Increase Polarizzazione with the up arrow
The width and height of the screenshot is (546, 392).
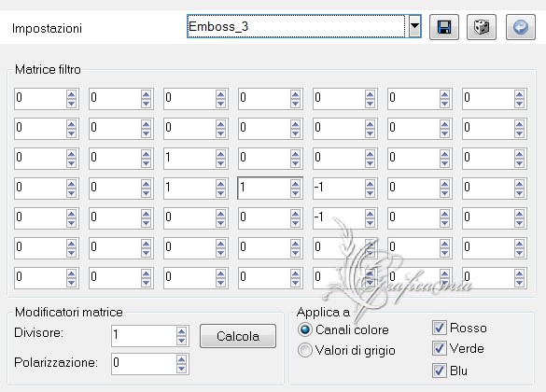tap(181, 359)
